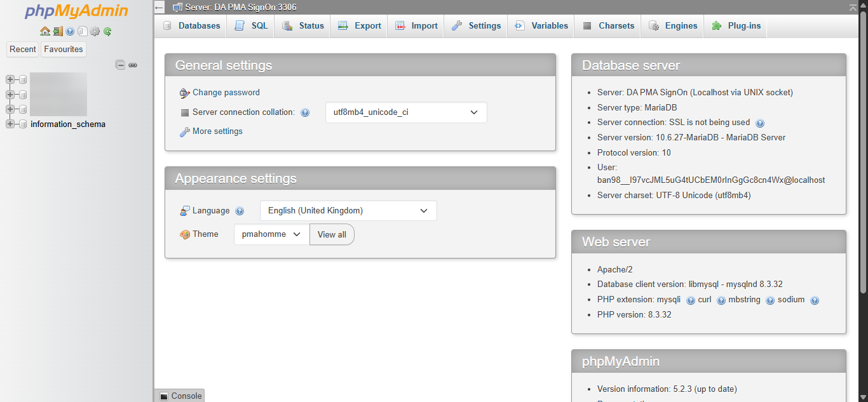Click the Database server panel heading
The image size is (868, 402).
pos(709,65)
